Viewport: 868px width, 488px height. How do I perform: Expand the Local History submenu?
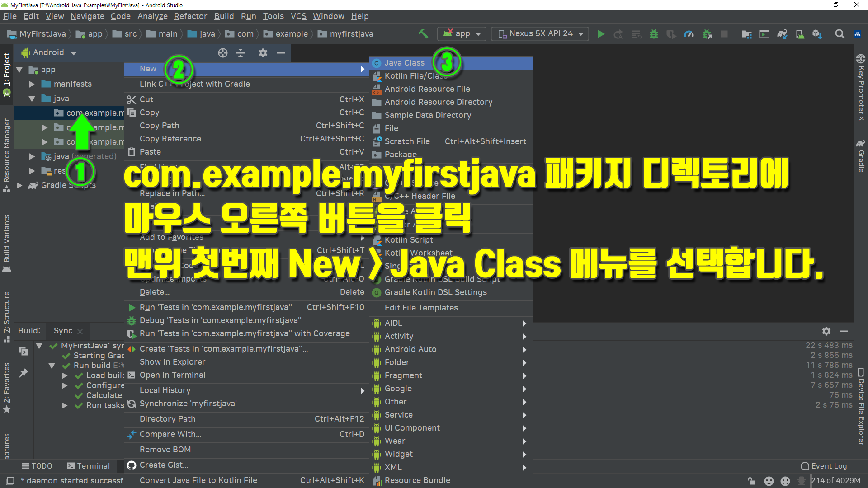[x=247, y=391]
